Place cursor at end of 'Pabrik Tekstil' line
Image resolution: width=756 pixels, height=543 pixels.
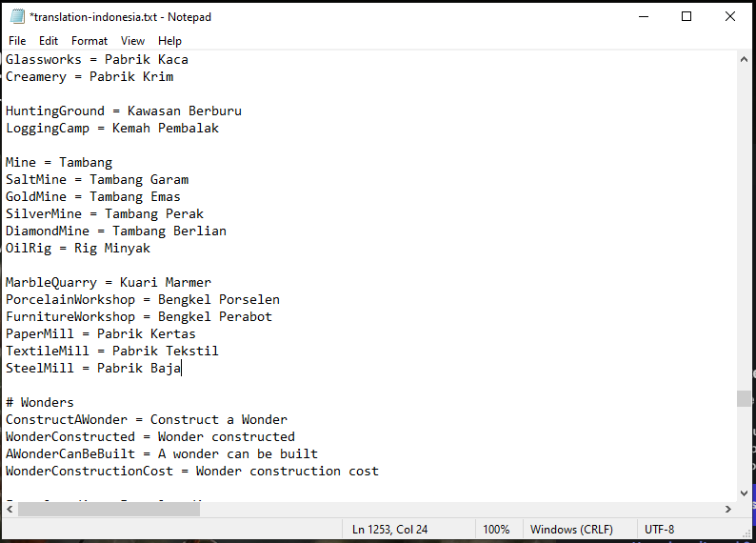point(219,351)
